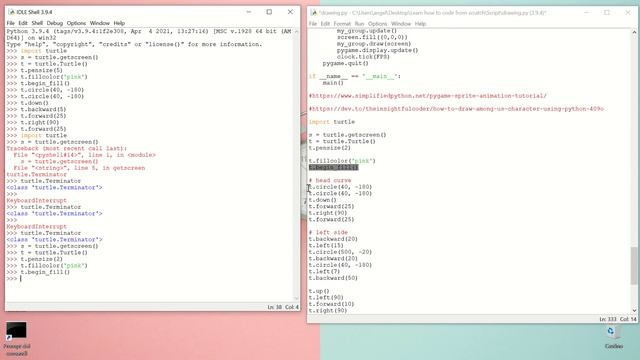Open the Options menu in IDLE Shell
This screenshot has width=640, height=360.
76,23
